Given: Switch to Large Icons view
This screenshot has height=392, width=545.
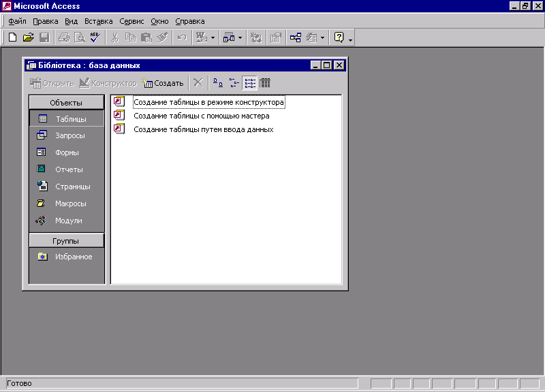Looking at the screenshot, I should [218, 83].
